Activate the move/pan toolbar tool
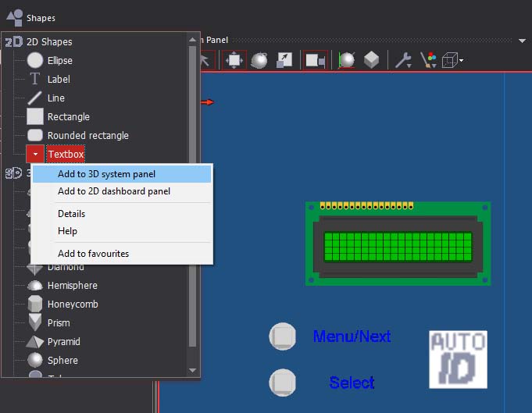532x413 pixels. [x=234, y=60]
